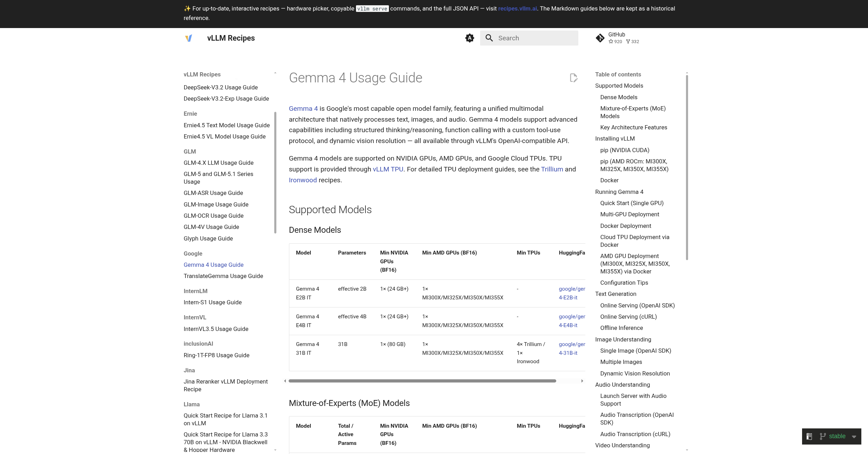Click the Read the Docs book icon

(x=809, y=436)
